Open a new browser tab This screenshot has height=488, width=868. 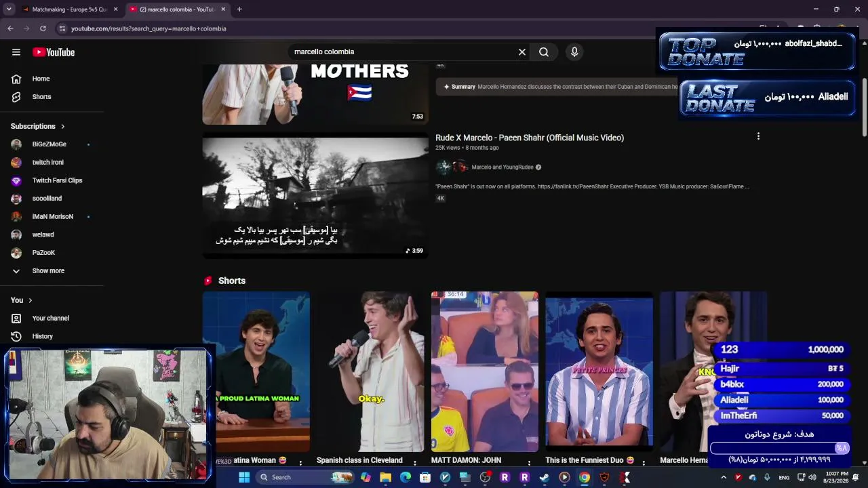[x=239, y=9]
